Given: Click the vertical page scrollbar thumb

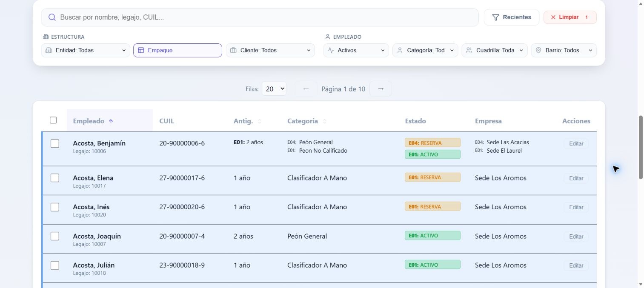Looking at the screenshot, I should point(641,147).
